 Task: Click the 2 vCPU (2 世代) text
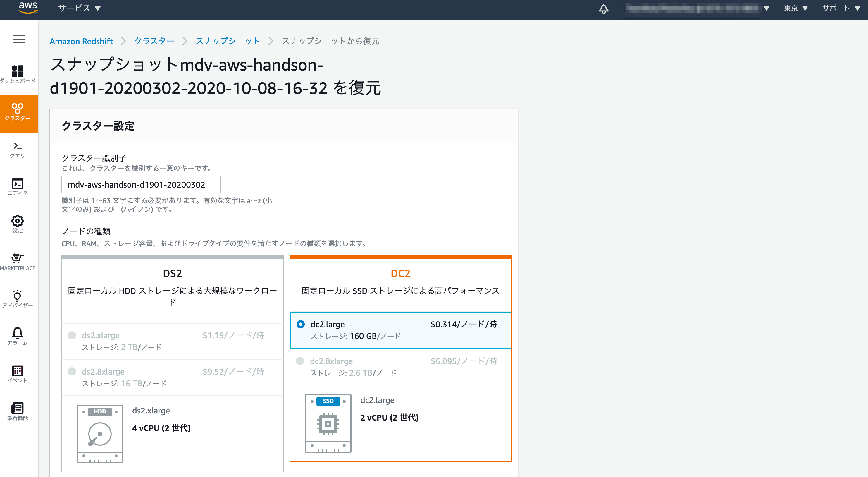point(390,418)
